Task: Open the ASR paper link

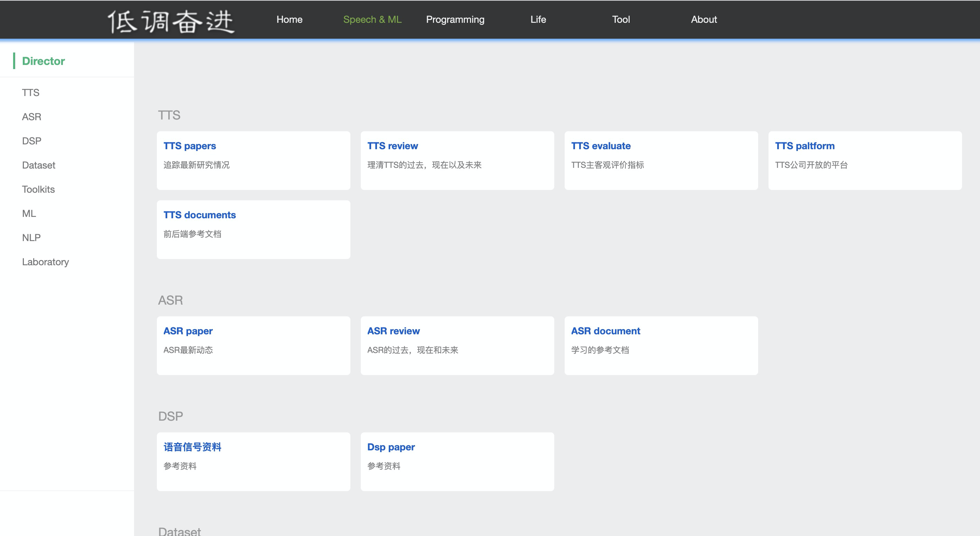Action: tap(188, 331)
